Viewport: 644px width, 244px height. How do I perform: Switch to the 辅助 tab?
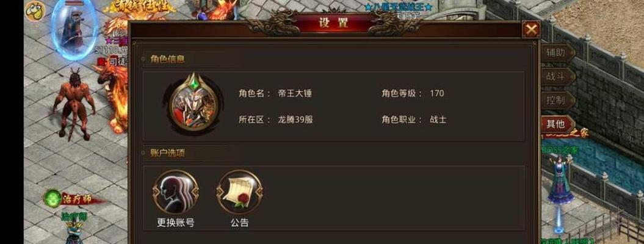(557, 53)
